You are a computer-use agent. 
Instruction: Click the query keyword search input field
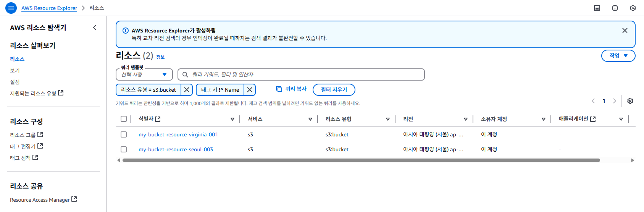[x=301, y=74]
